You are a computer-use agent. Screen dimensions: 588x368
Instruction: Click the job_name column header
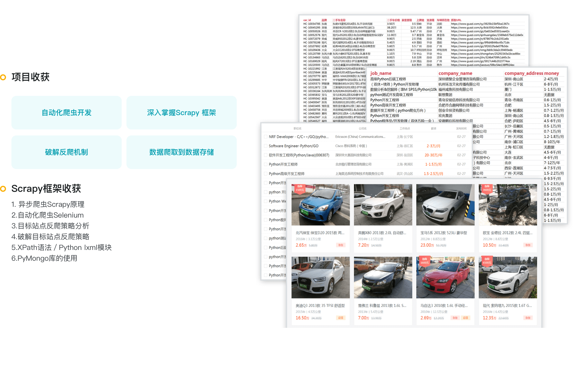pyautogui.click(x=381, y=73)
